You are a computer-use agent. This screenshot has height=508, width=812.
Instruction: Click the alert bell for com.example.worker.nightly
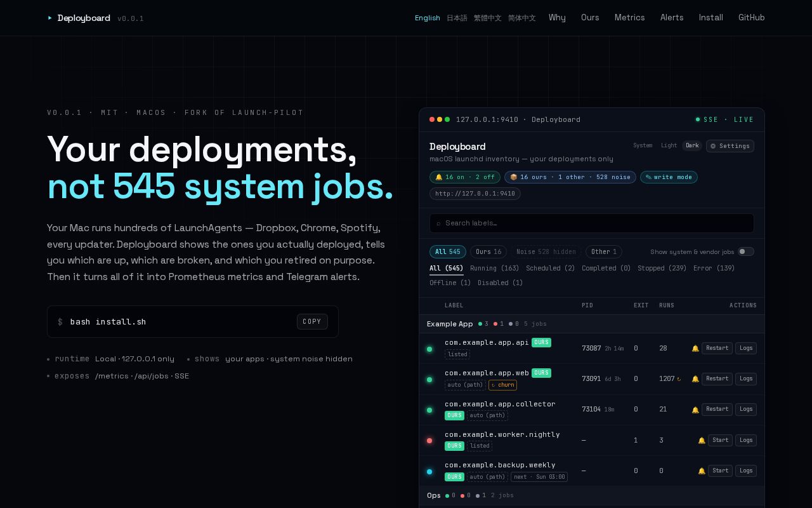(702, 441)
